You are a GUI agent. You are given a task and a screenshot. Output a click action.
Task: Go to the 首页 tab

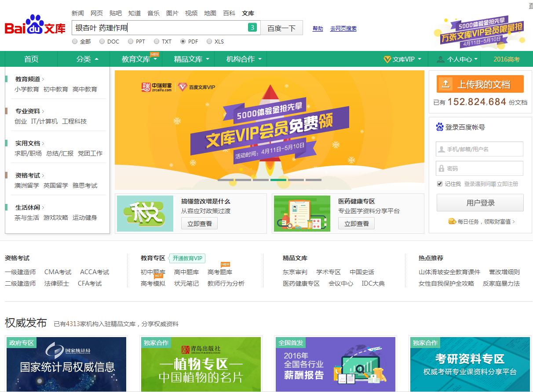coord(31,59)
